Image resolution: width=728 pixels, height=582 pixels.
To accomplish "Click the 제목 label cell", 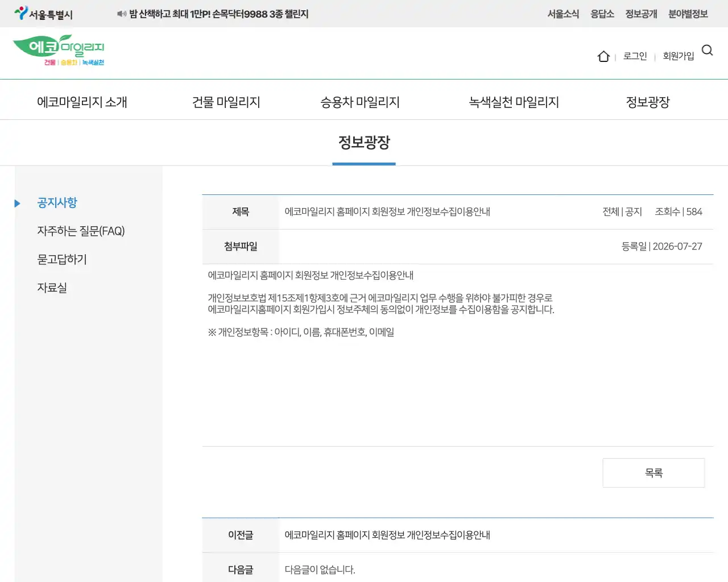I will 241,211.
